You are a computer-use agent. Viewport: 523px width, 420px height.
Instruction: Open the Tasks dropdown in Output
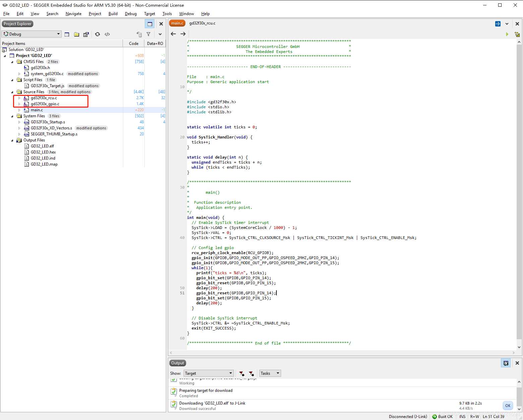[270, 373]
